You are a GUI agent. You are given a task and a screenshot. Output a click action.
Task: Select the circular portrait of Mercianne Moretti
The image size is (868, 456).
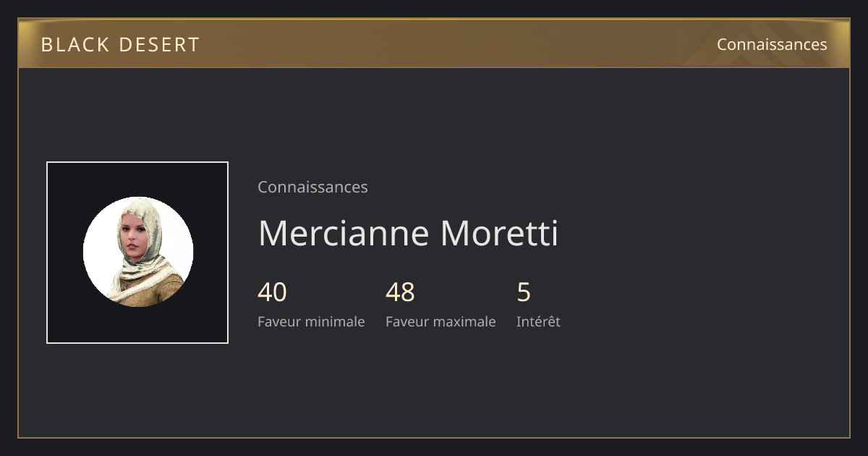click(x=138, y=252)
